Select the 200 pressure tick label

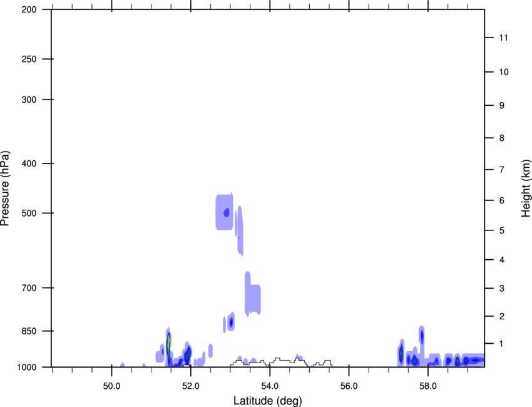(x=29, y=9)
